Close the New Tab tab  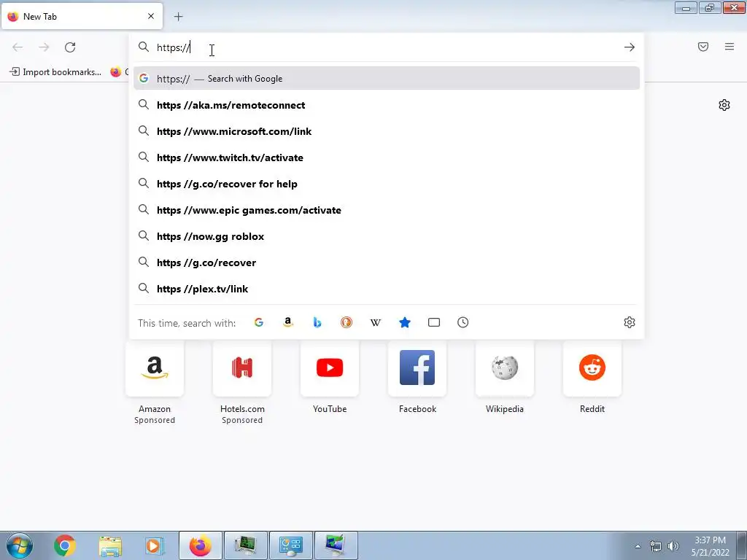click(x=151, y=16)
